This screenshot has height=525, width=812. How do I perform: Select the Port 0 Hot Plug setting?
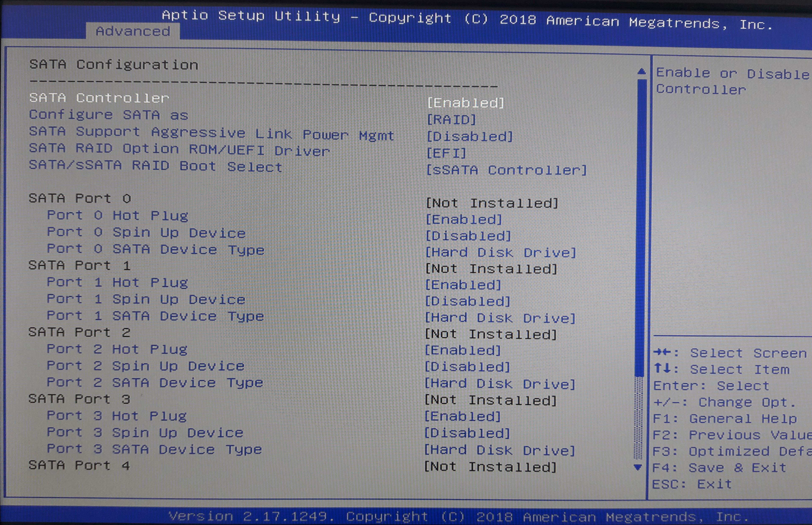click(x=118, y=215)
